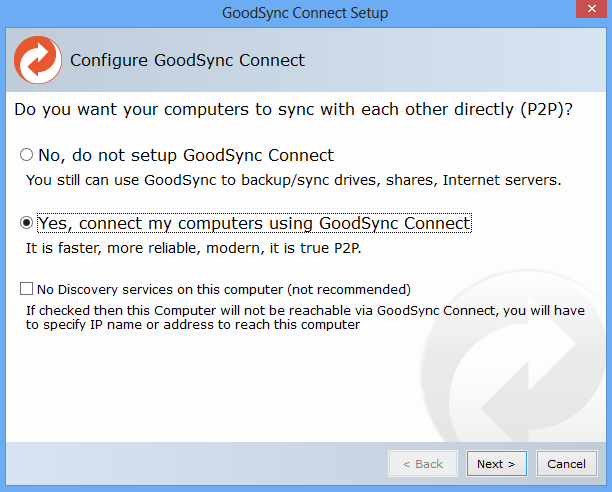Enable the No Discovery services checkbox
The width and height of the screenshot is (612, 492).
[x=26, y=289]
